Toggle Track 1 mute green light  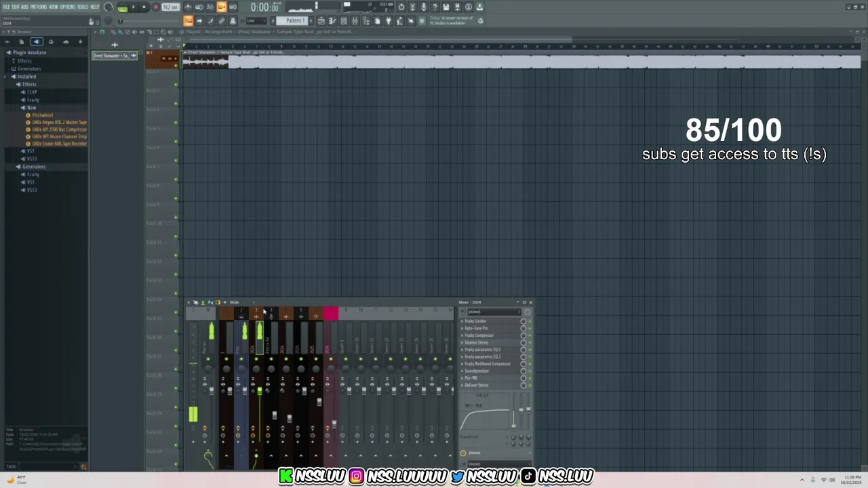pyautogui.click(x=176, y=66)
